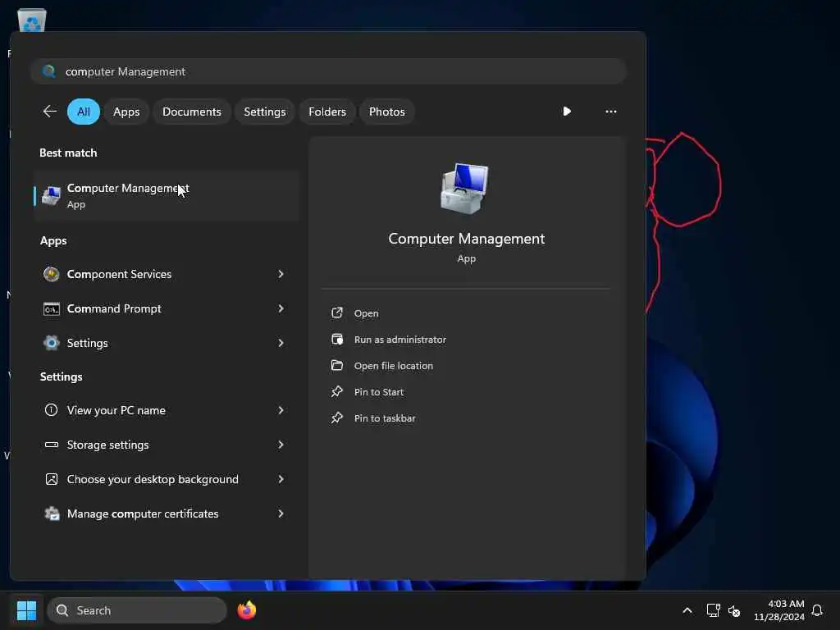
Task: Click the Open action arrow icon
Action: click(337, 313)
